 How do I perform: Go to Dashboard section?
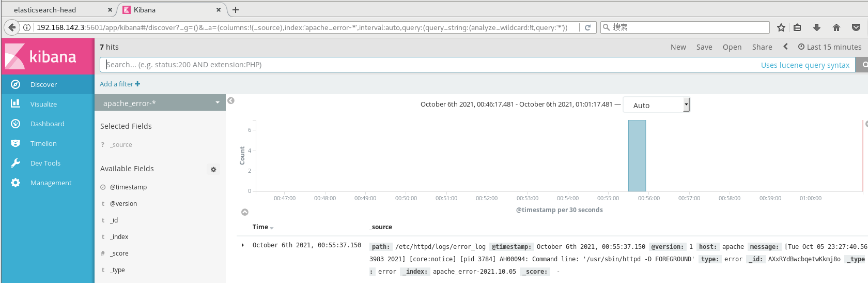[x=48, y=124]
